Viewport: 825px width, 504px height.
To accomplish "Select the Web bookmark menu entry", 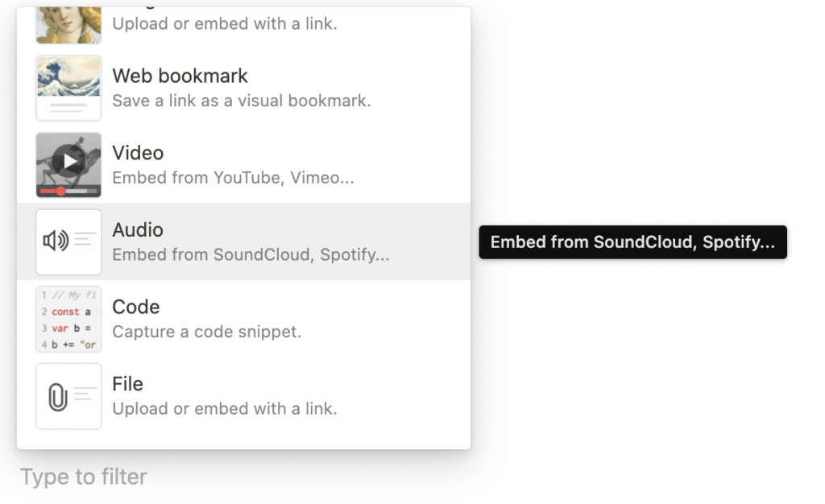I will (x=243, y=88).
